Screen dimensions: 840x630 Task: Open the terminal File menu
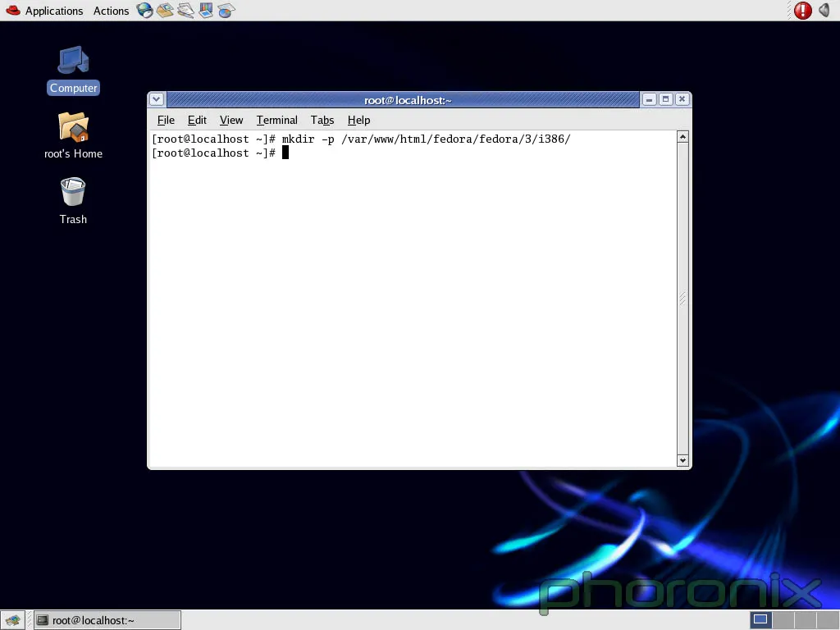coord(166,120)
